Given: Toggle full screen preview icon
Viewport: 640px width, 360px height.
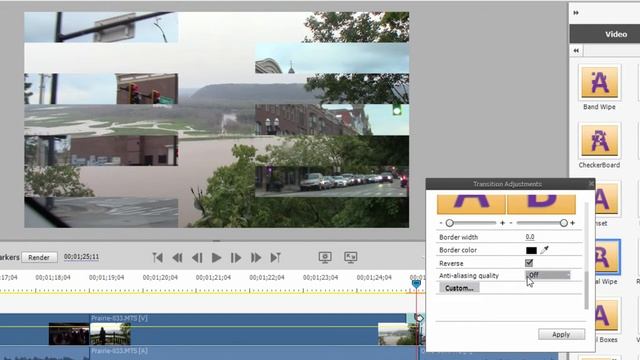Looking at the screenshot, I should click(351, 257).
